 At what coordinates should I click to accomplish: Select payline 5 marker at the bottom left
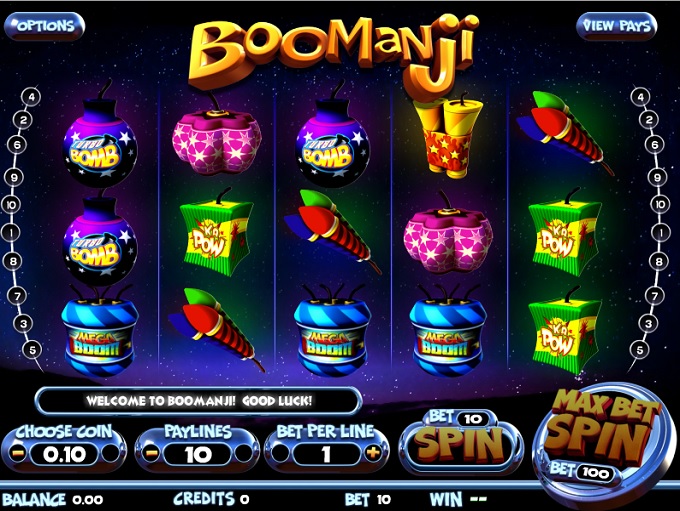[x=33, y=350]
